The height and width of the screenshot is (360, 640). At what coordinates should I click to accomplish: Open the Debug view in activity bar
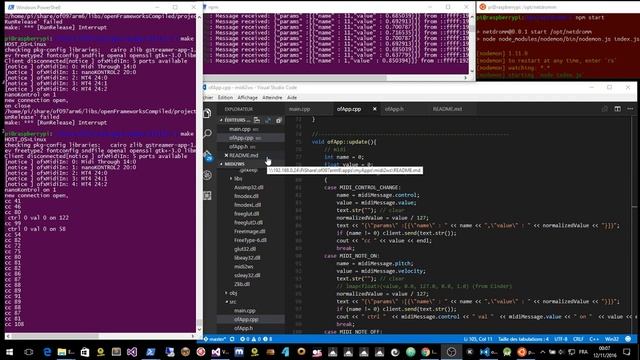point(207,175)
